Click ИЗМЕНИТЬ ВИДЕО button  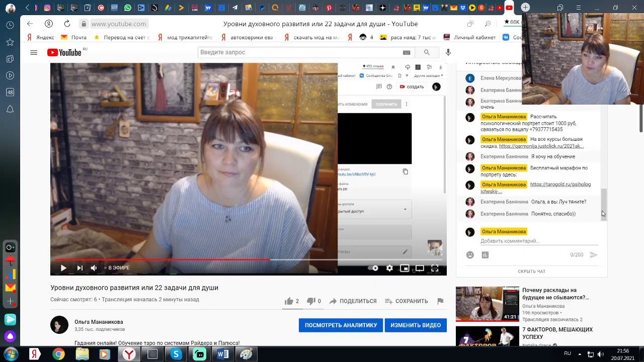click(416, 325)
